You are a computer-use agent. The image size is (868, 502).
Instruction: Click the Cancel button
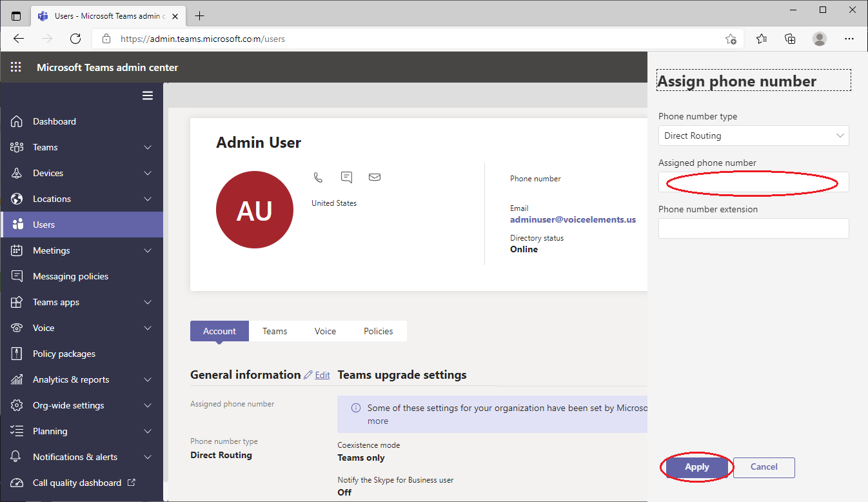coord(764,467)
